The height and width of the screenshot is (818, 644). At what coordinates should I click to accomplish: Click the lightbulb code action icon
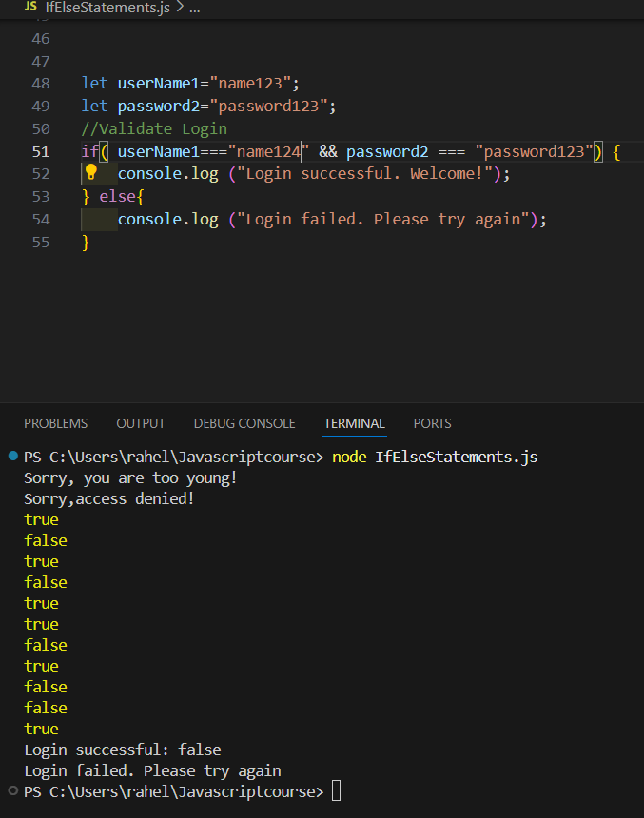[x=91, y=172]
